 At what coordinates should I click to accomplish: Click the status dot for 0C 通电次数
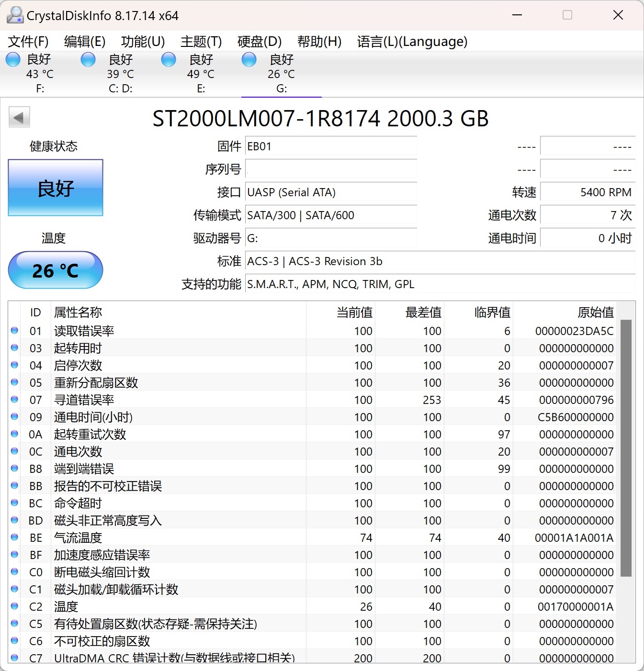click(x=14, y=451)
